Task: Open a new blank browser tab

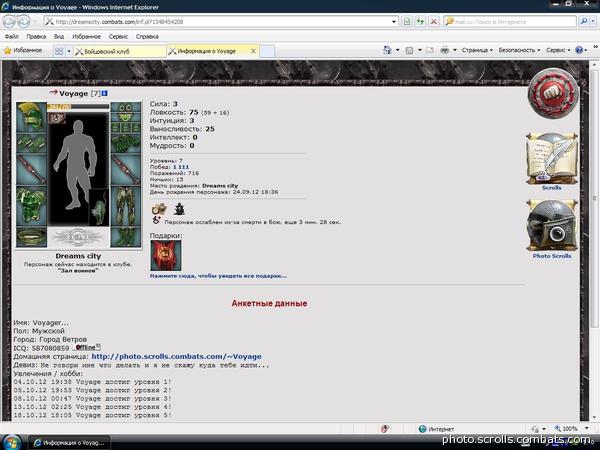Action: (x=267, y=51)
